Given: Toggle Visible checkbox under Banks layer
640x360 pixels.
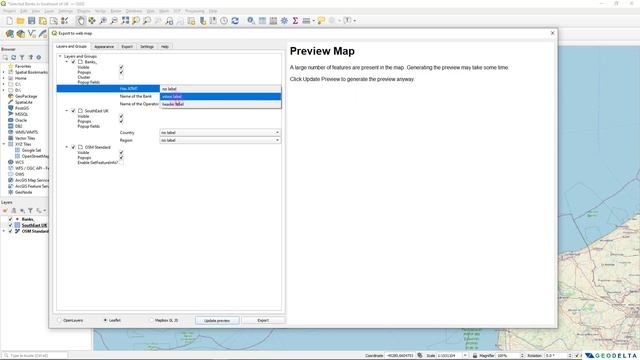Looking at the screenshot, I should pos(121,67).
